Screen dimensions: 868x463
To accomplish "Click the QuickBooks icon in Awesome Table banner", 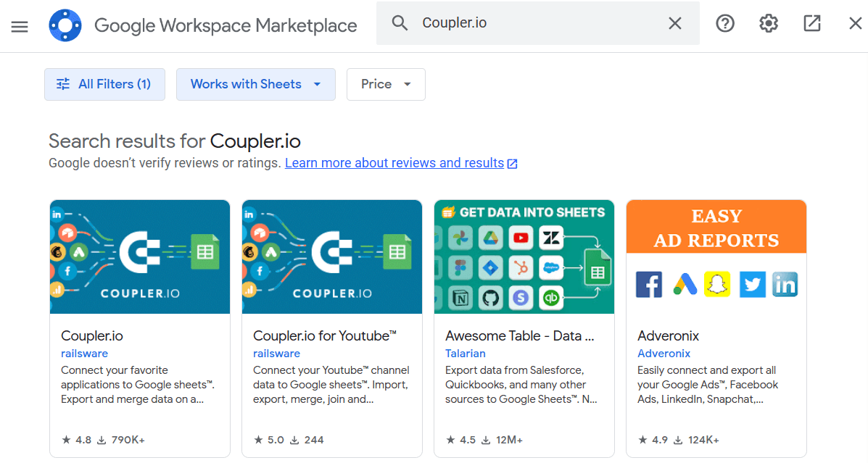I will [551, 298].
